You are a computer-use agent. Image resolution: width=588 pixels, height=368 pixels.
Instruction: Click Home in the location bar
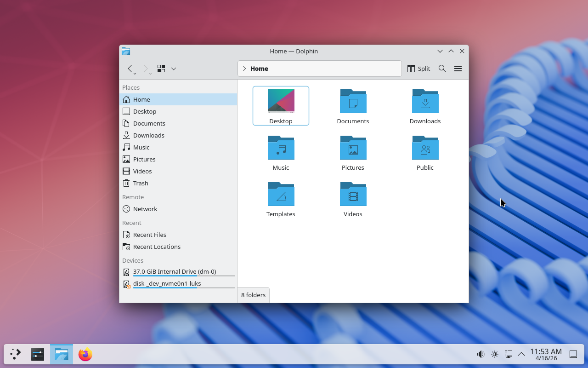point(259,69)
